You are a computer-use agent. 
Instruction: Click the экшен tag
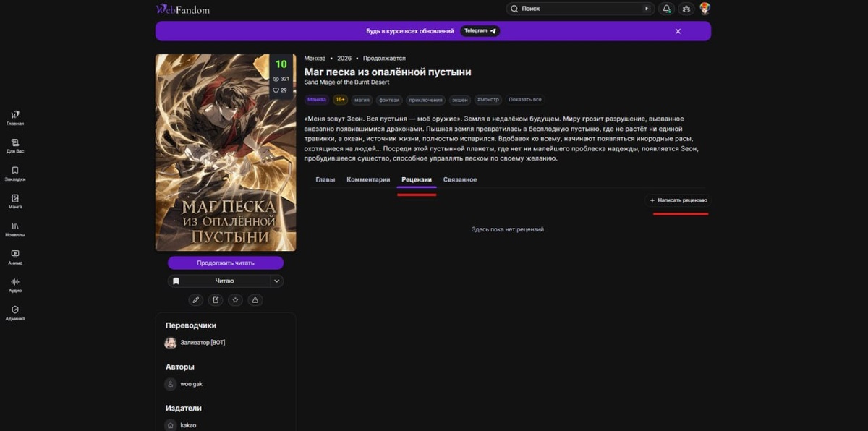[x=459, y=100]
